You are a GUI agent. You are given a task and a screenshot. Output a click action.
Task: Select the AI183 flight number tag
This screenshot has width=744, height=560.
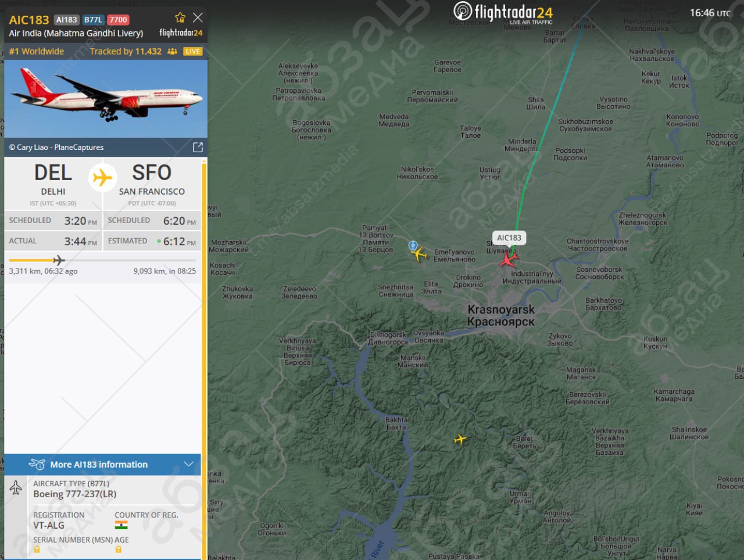pyautogui.click(x=67, y=20)
